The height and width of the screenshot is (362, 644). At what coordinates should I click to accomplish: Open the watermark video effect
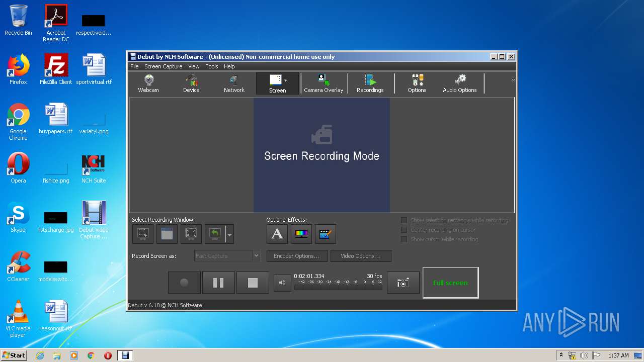click(326, 234)
